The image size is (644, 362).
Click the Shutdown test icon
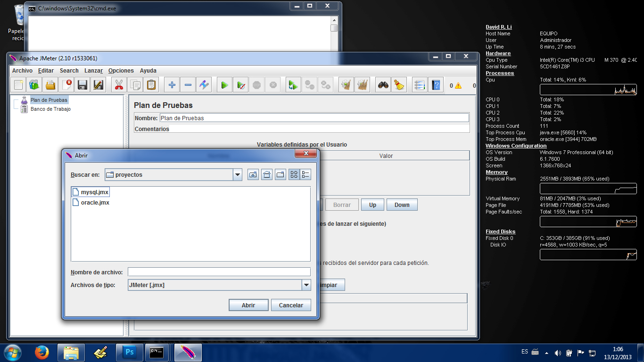(x=272, y=85)
